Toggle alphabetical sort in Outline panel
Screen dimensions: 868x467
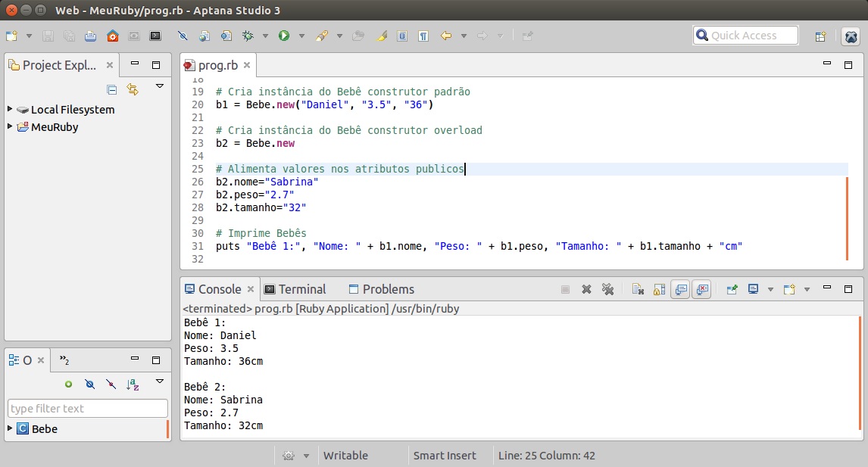click(x=133, y=384)
